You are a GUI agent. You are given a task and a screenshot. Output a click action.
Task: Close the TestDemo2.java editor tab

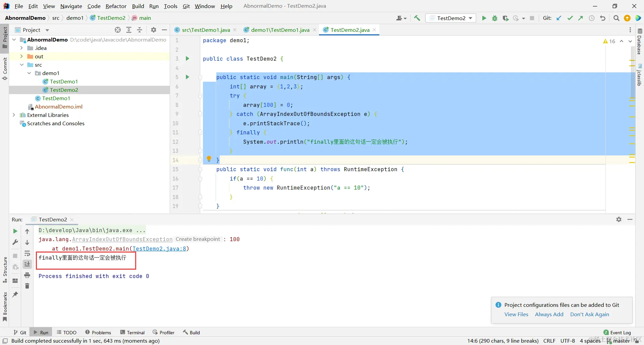point(374,30)
